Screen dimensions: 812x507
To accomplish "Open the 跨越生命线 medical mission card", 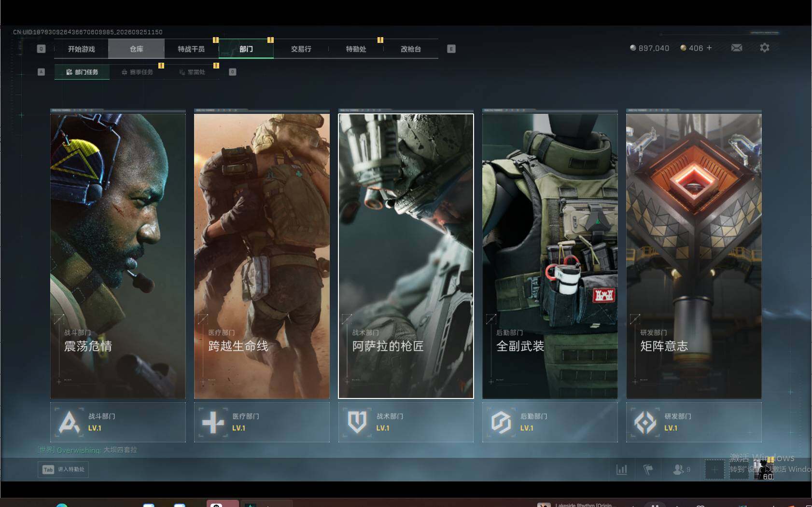I will [x=262, y=256].
